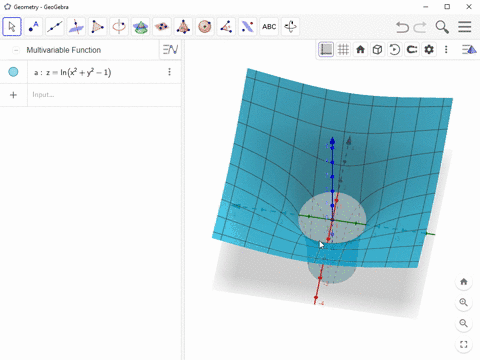
Task: Collapse the Multivariable Function header
Action: (15, 50)
